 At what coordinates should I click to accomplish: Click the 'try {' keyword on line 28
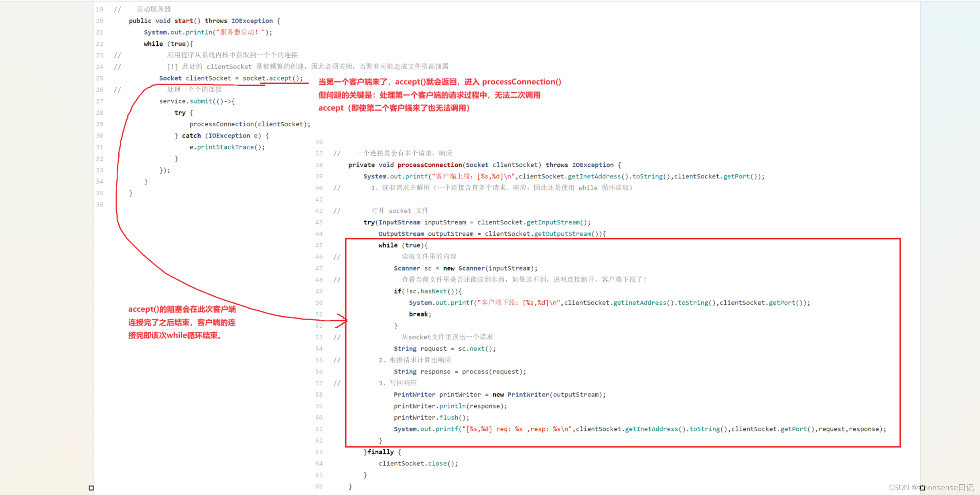[184, 113]
